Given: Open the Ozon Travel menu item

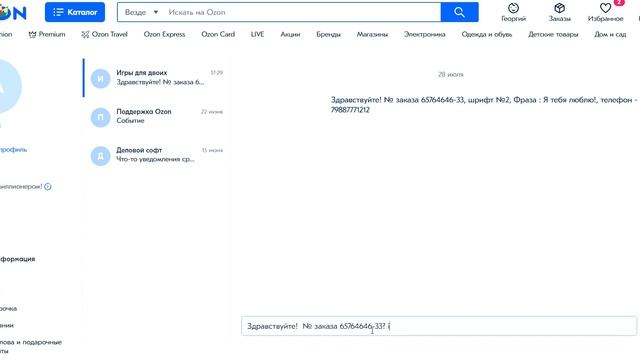Looking at the screenshot, I should pyautogui.click(x=104, y=34).
